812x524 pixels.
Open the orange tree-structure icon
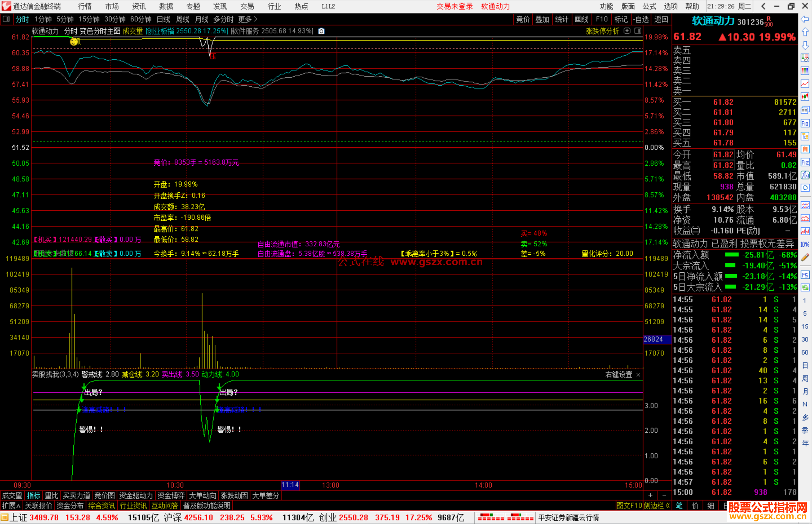(805, 136)
